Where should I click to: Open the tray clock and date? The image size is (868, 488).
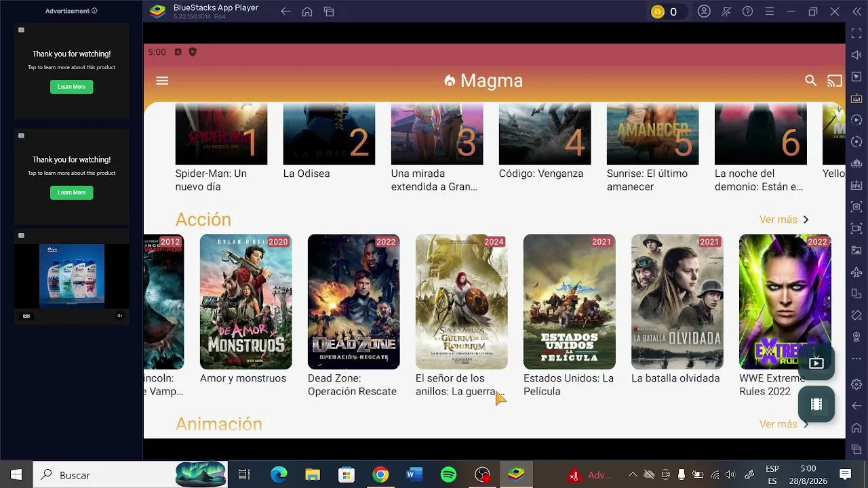point(808,474)
